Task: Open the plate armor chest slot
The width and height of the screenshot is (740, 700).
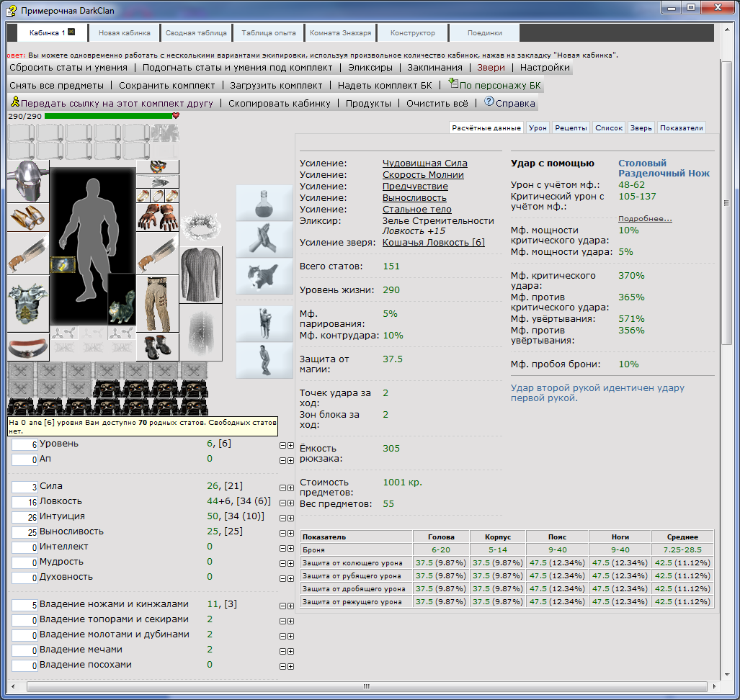Action: coord(28,304)
